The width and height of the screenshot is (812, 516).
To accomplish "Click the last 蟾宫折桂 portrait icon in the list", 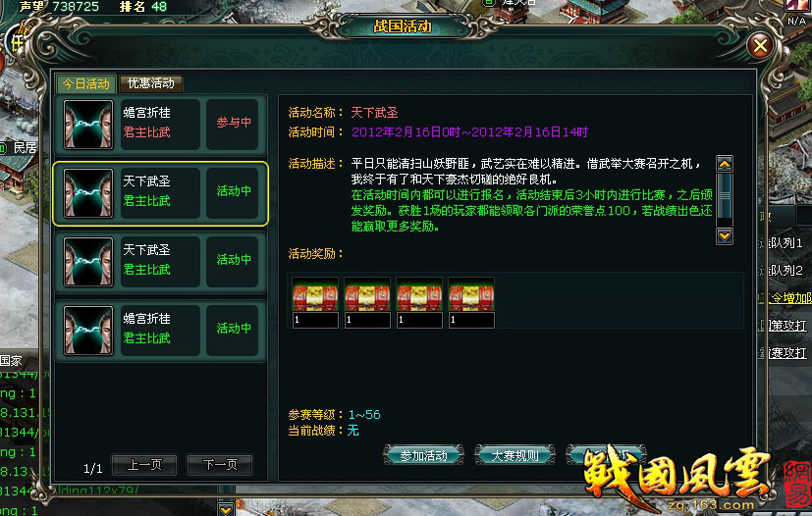I will coord(88,331).
